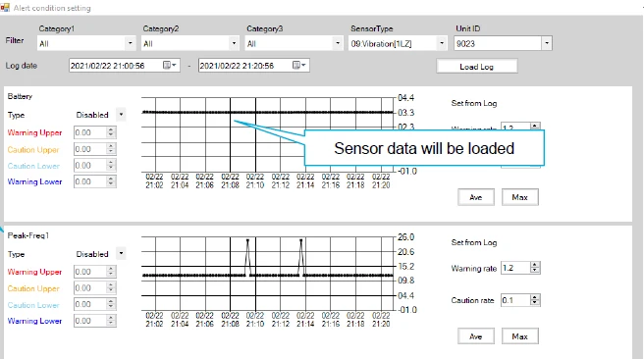This screenshot has width=644, height=359.
Task: Click the Battery chart plot area
Action: (x=268, y=134)
